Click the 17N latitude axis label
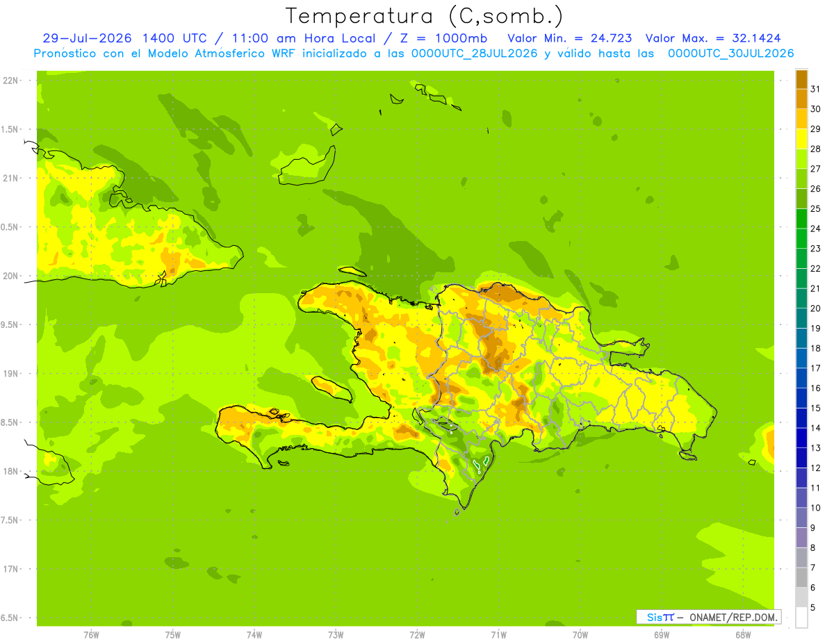This screenshot has height=644, width=834. 10,570
